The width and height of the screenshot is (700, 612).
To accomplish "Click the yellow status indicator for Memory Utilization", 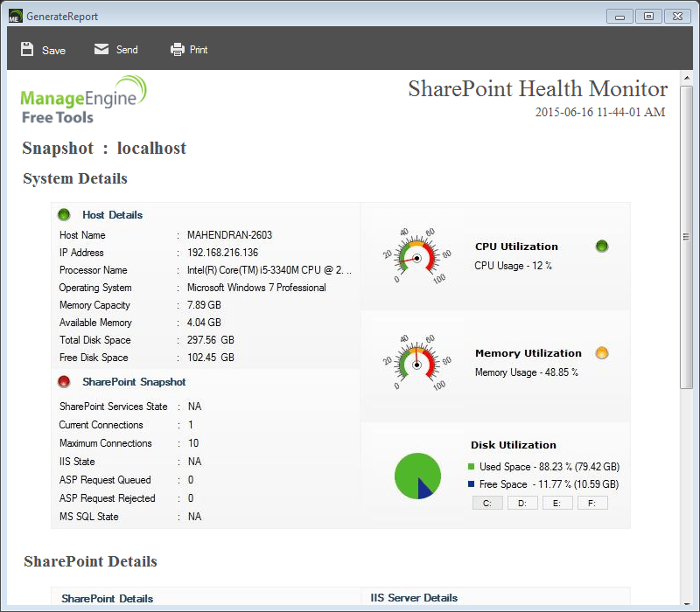I will (x=601, y=352).
